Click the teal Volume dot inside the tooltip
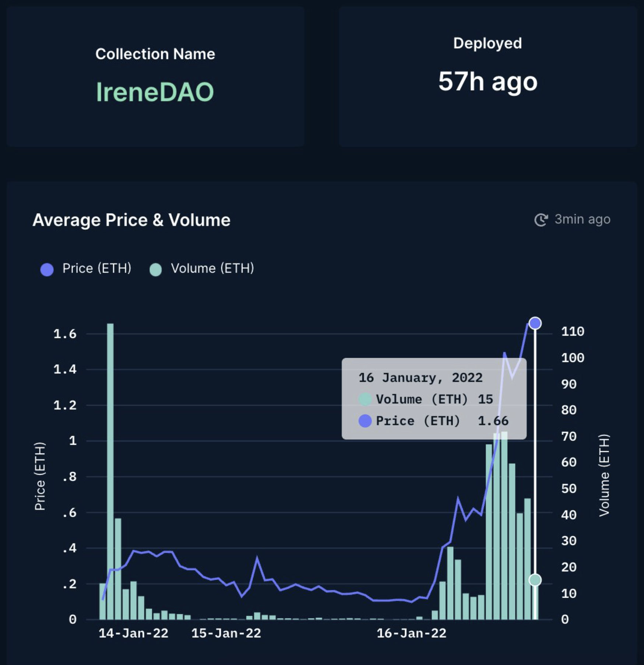 pyautogui.click(x=365, y=399)
